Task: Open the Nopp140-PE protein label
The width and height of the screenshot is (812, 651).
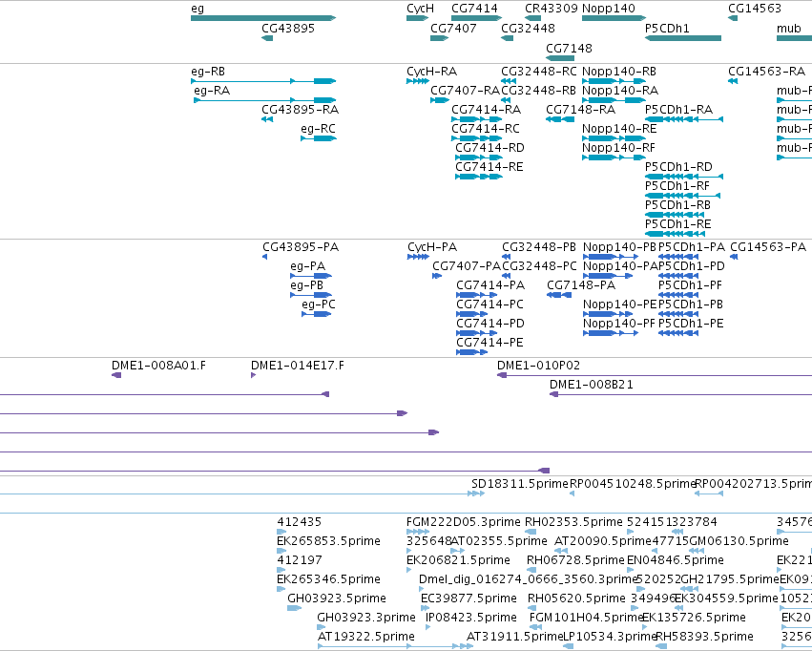Action: tap(619, 304)
